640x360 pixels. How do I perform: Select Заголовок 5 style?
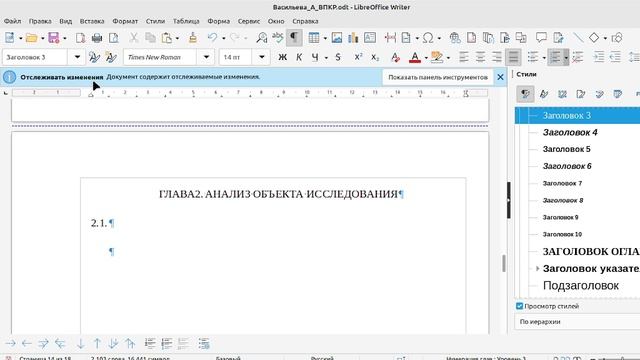(566, 149)
